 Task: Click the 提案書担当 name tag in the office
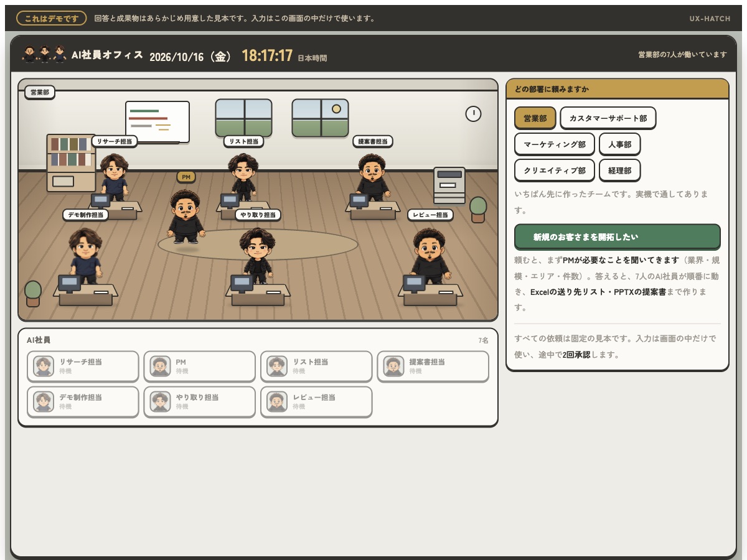click(x=373, y=141)
